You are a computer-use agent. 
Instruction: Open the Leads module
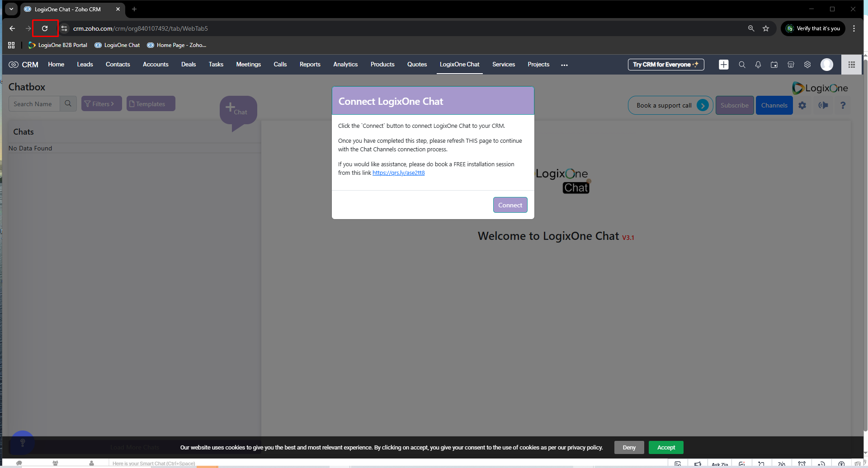pos(85,65)
